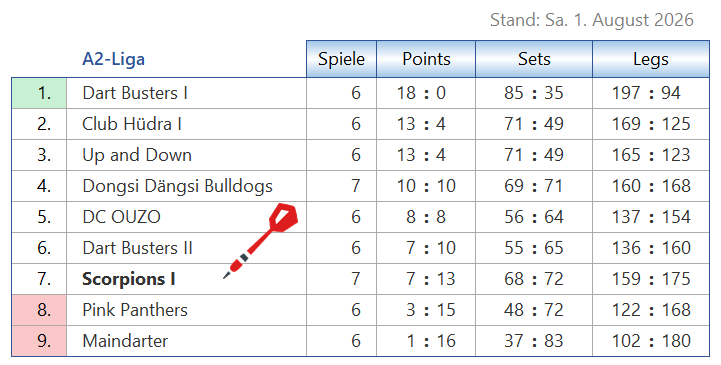Select the A2-Liga league title
This screenshot has height=365, width=721.
[x=114, y=59]
